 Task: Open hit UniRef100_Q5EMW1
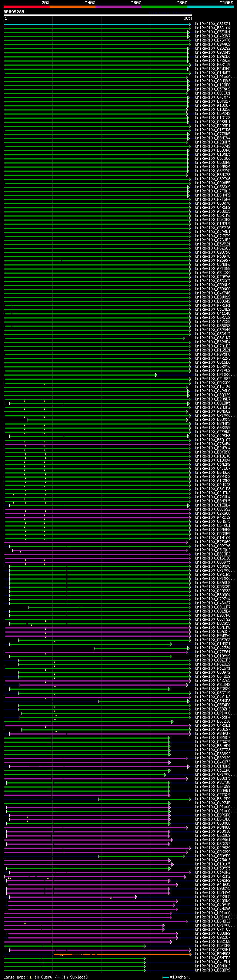point(213,32)
